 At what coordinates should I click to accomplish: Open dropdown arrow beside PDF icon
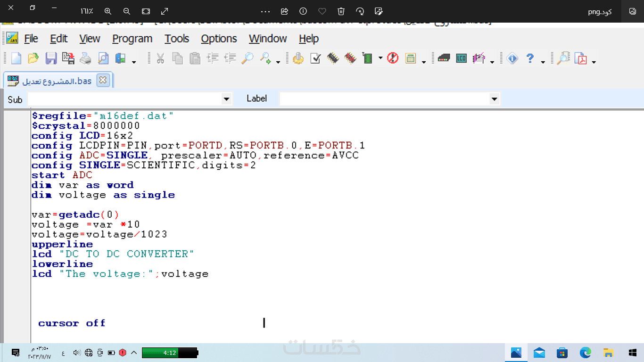[594, 62]
